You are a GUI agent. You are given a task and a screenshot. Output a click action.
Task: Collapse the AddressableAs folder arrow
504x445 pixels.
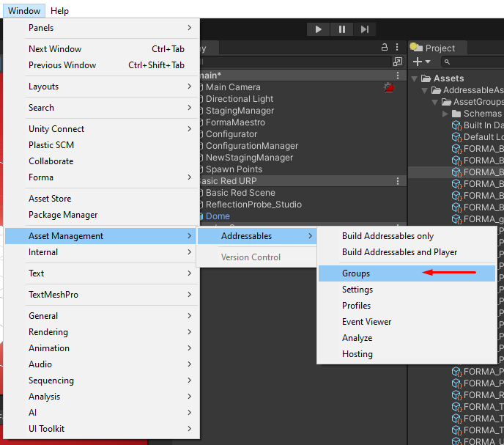pyautogui.click(x=425, y=90)
